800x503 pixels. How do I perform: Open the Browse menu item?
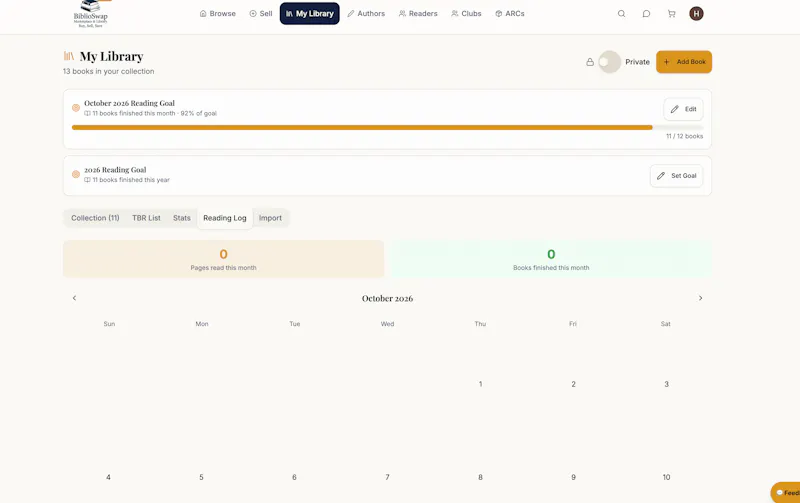pyautogui.click(x=217, y=14)
